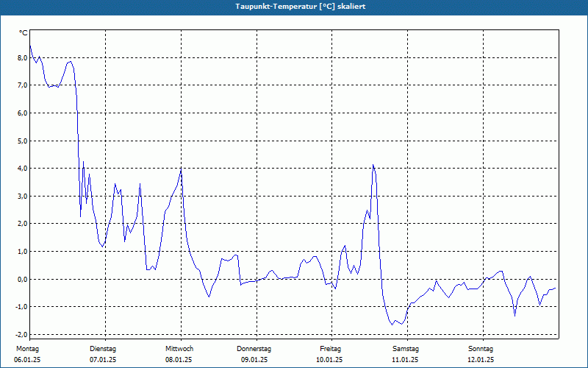Image resolution: width=588 pixels, height=368 pixels.
Task: Click the 07.01.25 date label
Action: pos(103,360)
